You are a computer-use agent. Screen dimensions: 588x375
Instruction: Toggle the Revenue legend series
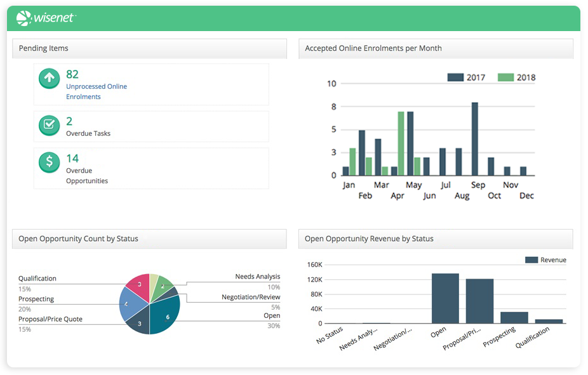[x=545, y=260]
